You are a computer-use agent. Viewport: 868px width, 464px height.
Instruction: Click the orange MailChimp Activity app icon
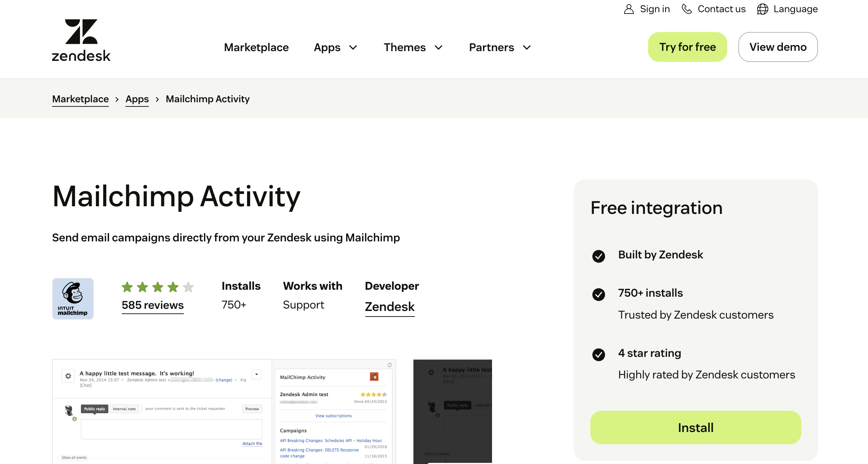pos(374,377)
